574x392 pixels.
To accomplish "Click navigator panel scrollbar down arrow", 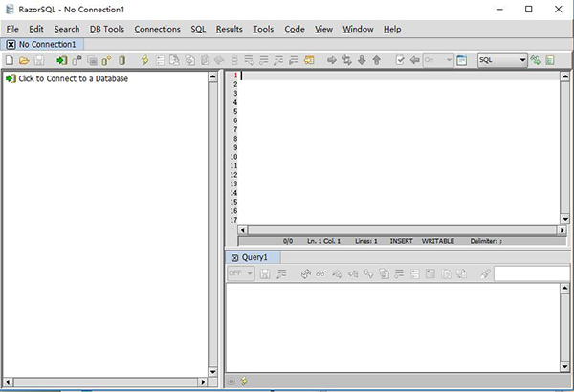I will [x=212, y=372].
